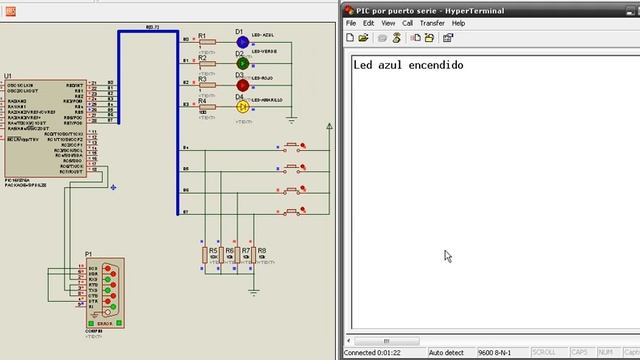Image resolution: width=640 pixels, height=360 pixels.
Task: Open the Help menu in HyperTerminal
Action: [458, 23]
